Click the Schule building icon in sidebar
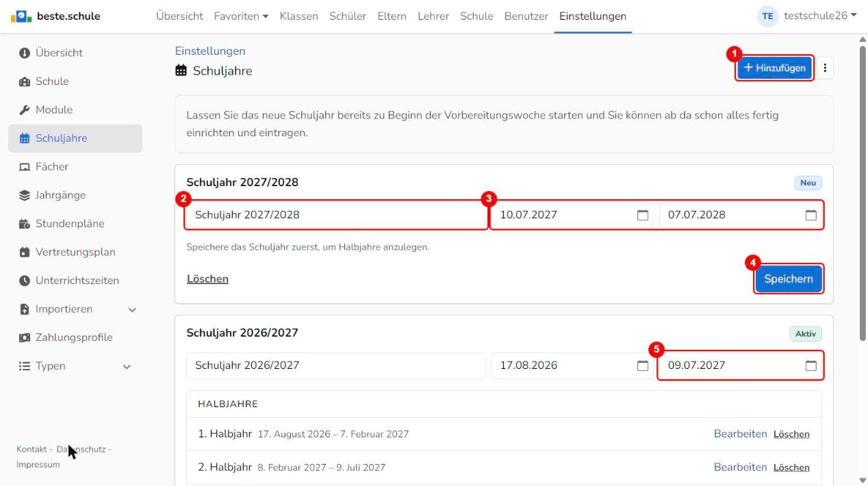 coord(25,81)
